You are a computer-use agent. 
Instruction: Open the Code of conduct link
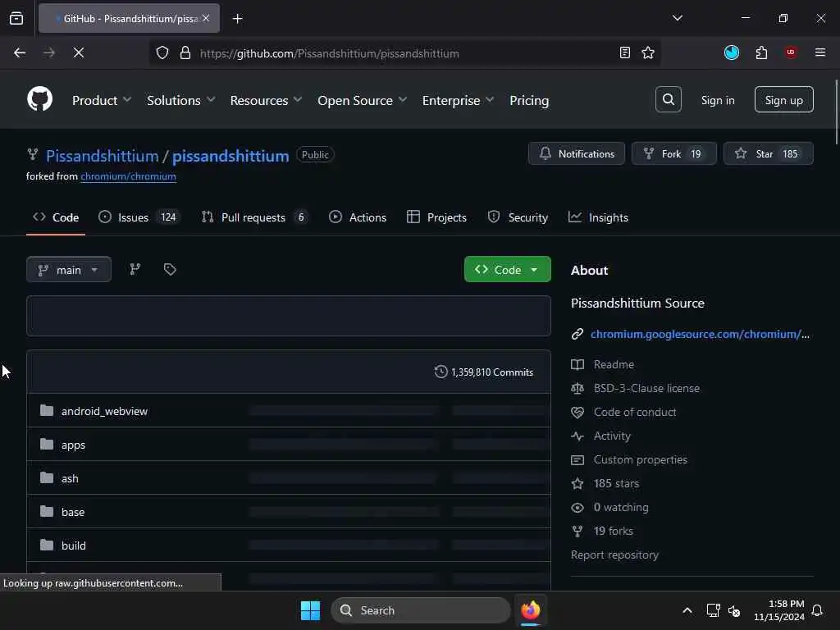click(635, 412)
